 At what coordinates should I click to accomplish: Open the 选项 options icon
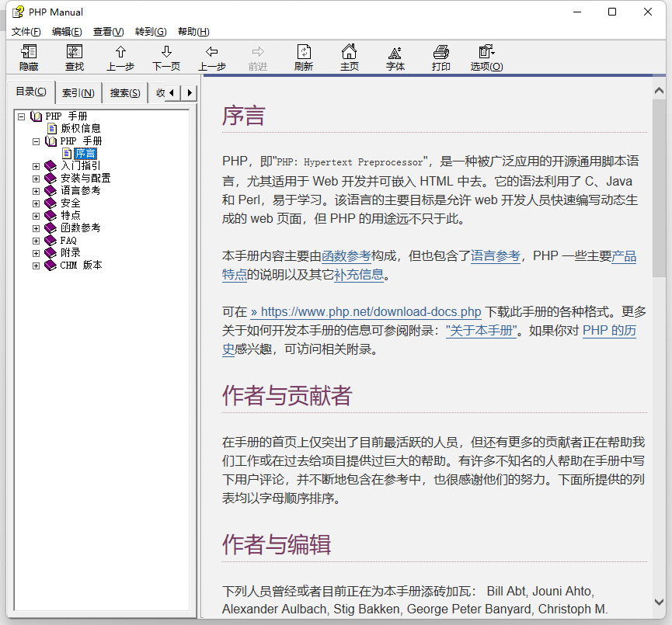(x=486, y=57)
